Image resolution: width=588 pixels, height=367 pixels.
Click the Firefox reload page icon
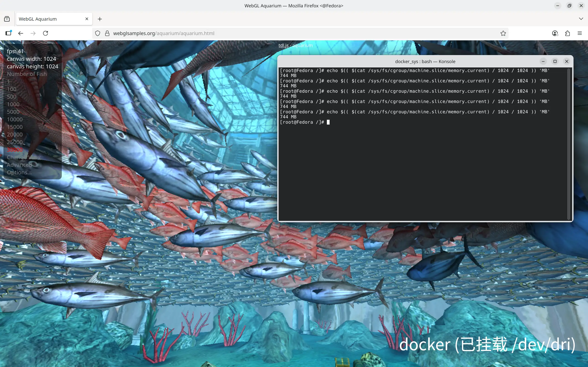[45, 33]
